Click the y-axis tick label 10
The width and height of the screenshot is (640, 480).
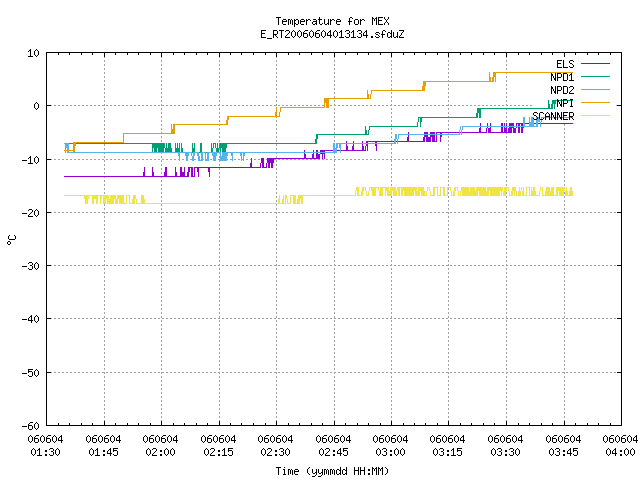(33, 53)
